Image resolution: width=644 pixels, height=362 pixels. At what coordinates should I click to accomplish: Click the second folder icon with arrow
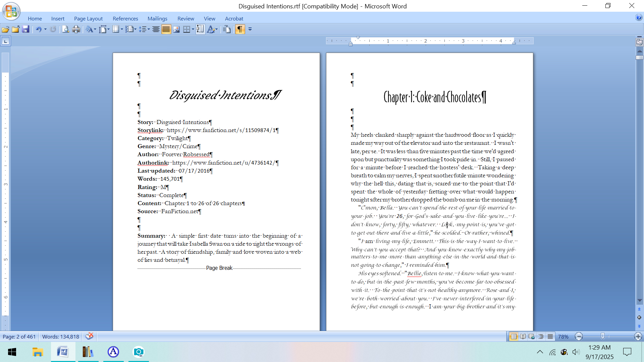[15, 29]
